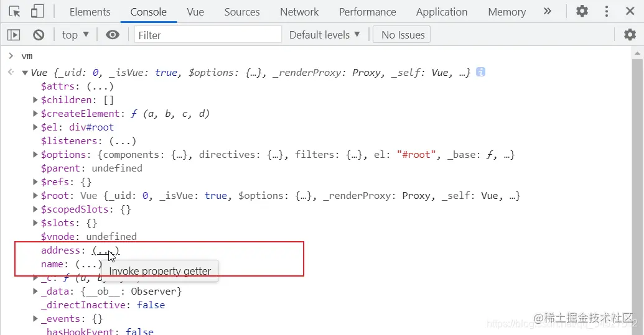Expand the _data Observer property
This screenshot has width=644, height=335.
pos(35,291)
